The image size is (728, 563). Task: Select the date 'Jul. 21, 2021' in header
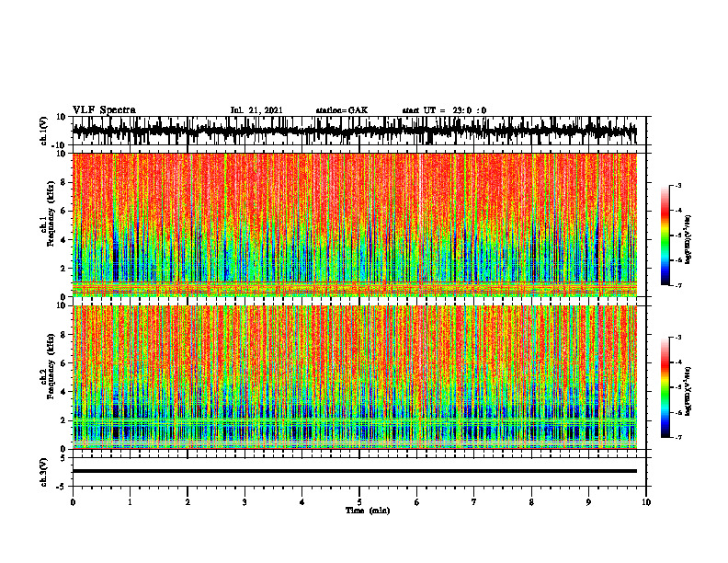(256, 110)
